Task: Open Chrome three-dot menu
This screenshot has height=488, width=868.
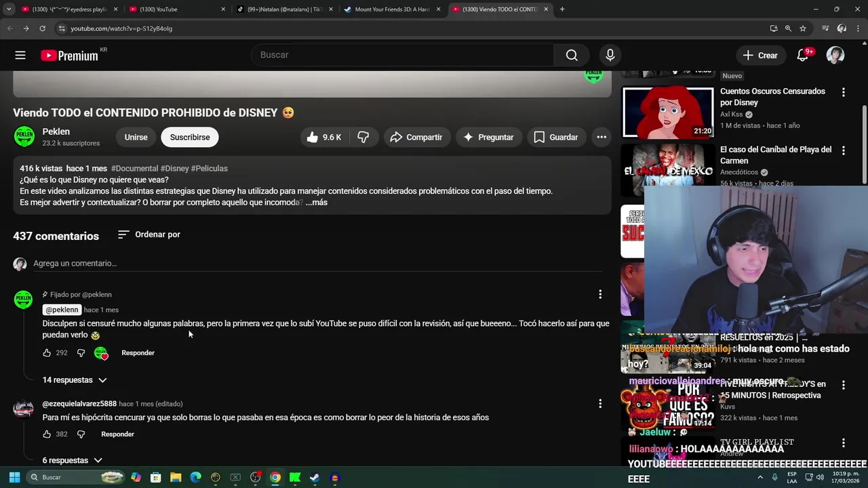Action: click(858, 28)
